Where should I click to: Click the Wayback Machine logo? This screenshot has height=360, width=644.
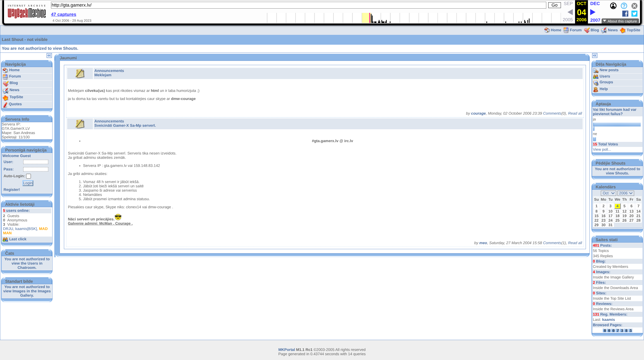pos(27,12)
